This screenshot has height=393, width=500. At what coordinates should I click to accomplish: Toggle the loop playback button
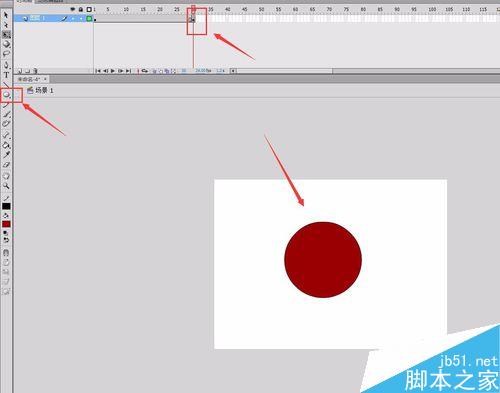[145, 71]
